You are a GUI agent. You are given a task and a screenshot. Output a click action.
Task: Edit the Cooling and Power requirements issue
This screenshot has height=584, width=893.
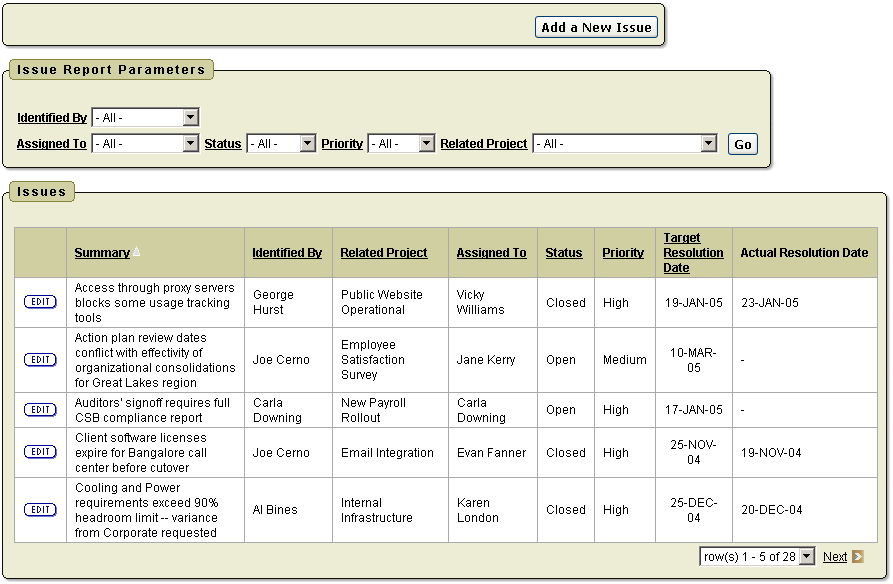pyautogui.click(x=40, y=510)
